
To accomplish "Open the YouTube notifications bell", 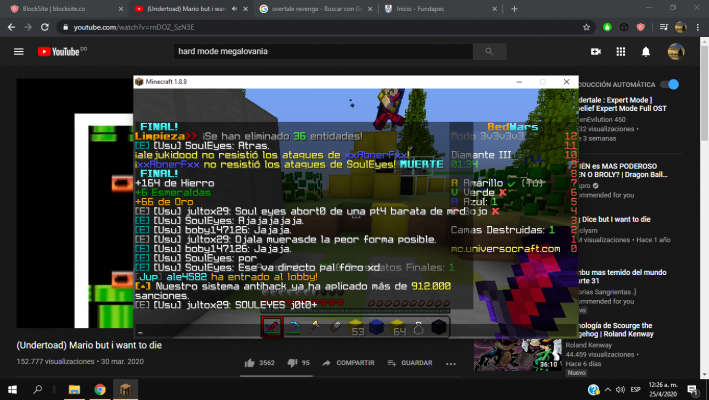I will tap(646, 52).
